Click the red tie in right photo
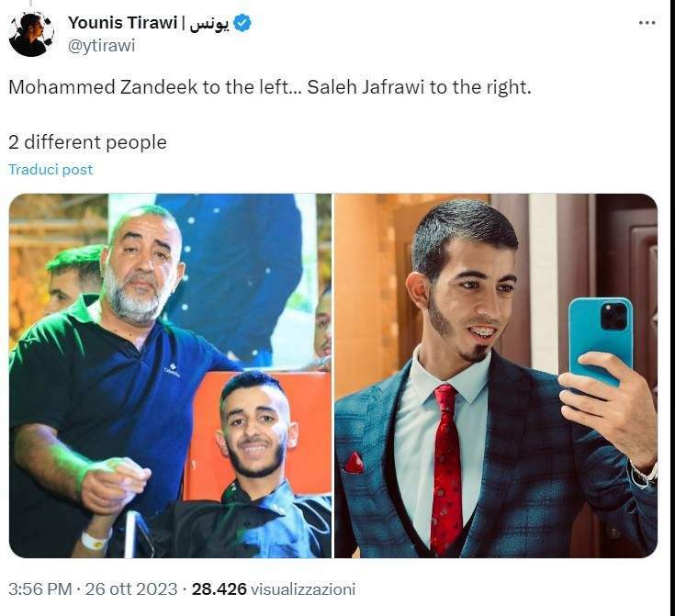 point(447,468)
